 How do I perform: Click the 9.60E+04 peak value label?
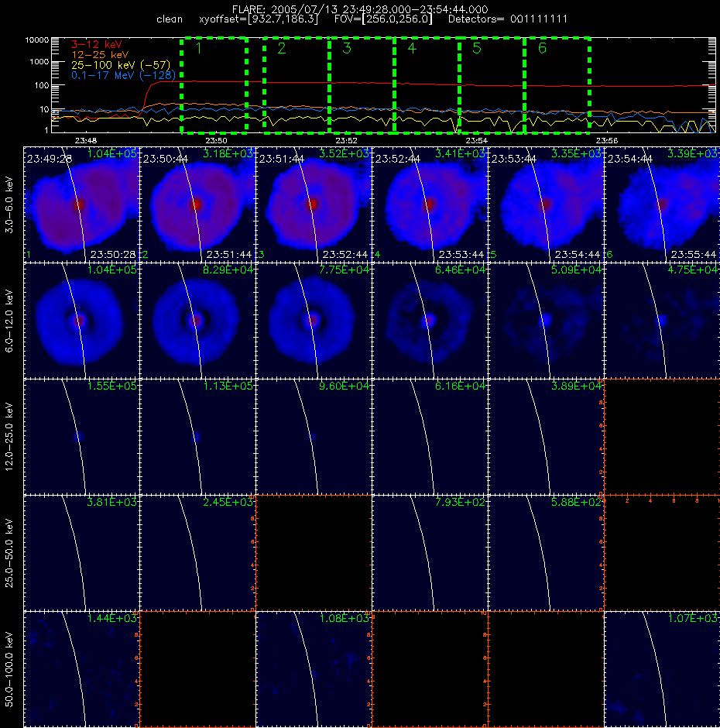(x=344, y=386)
